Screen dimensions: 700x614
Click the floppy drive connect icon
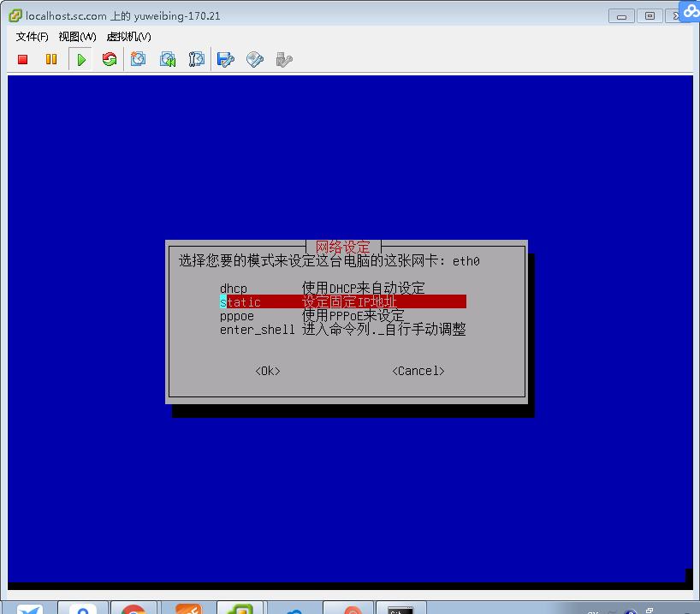click(225, 59)
